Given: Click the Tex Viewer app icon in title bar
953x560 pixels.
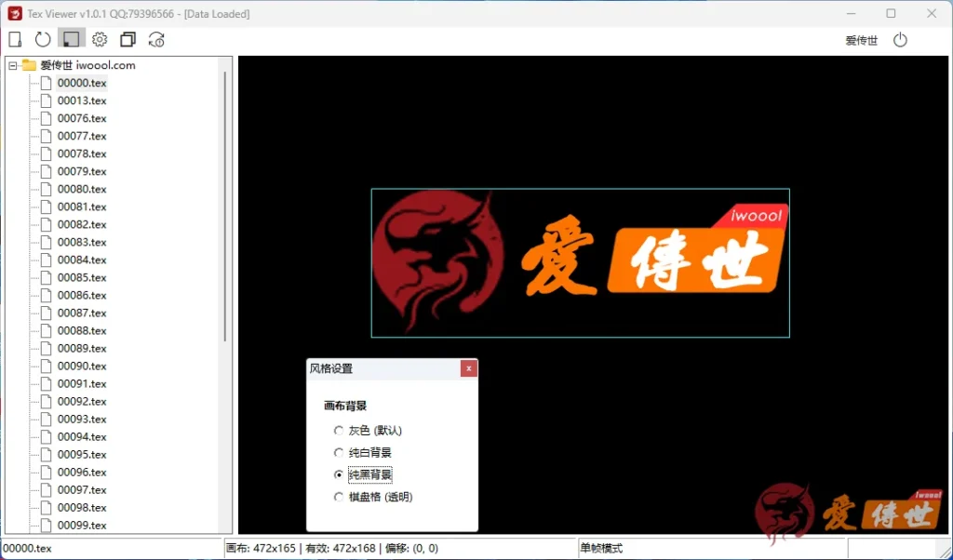Looking at the screenshot, I should pyautogui.click(x=15, y=13).
